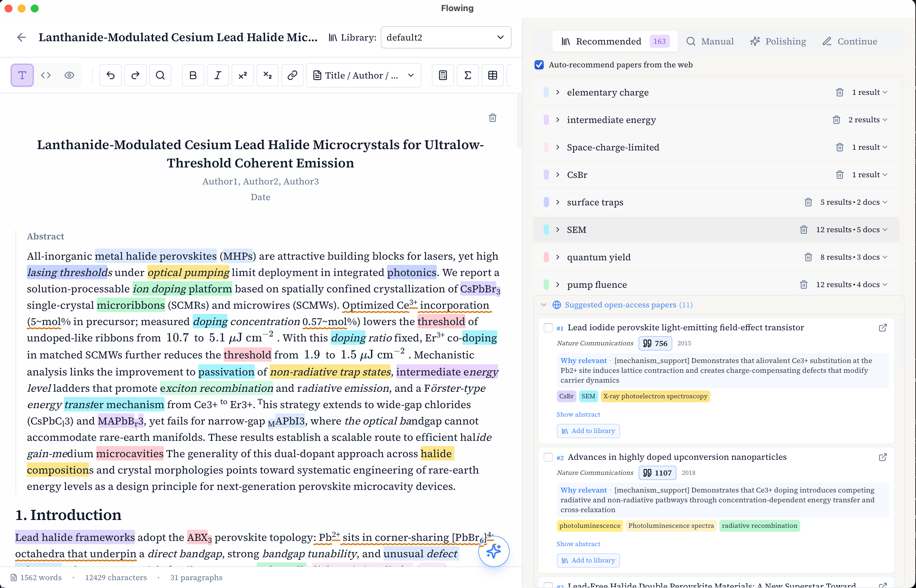Open the Library default2 dropdown
This screenshot has height=588, width=916.
tap(446, 37)
